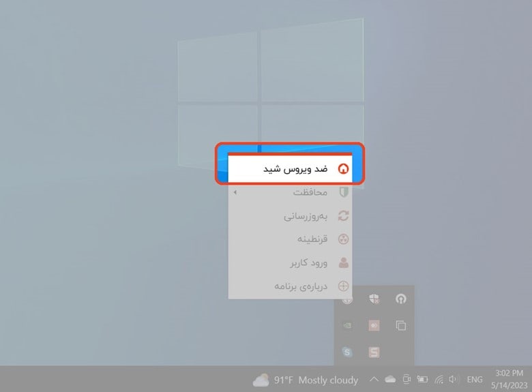Open the Wi-Fi network flyout
532x392 pixels.
pos(439,379)
